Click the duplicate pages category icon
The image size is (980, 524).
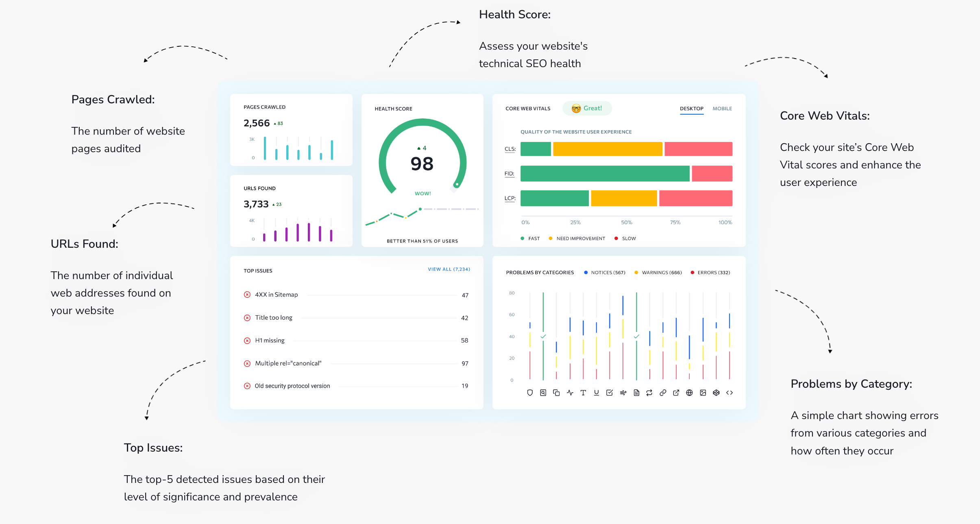556,393
